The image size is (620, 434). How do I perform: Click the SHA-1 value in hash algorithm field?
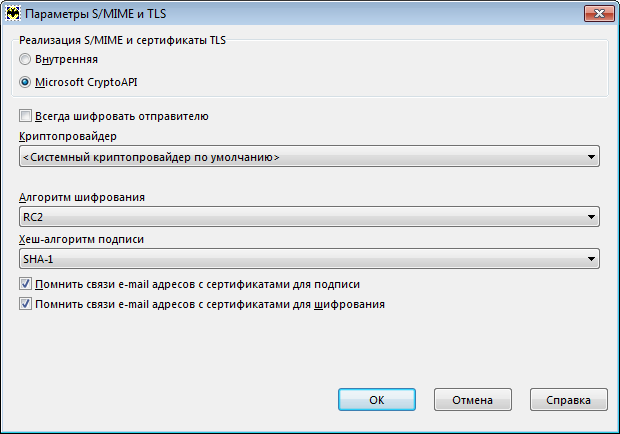(38, 259)
